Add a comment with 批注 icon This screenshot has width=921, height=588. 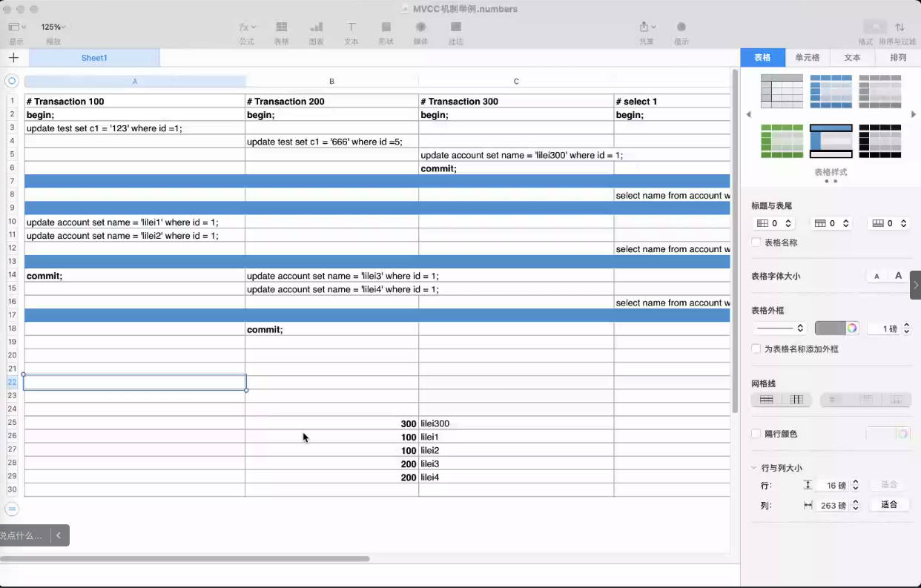coord(456,27)
